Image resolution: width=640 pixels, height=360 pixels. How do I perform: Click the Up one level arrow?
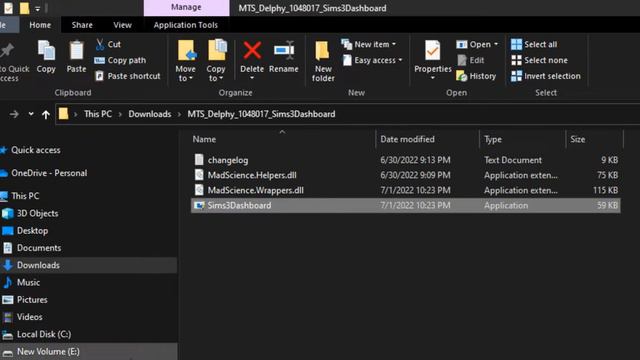coord(46,114)
